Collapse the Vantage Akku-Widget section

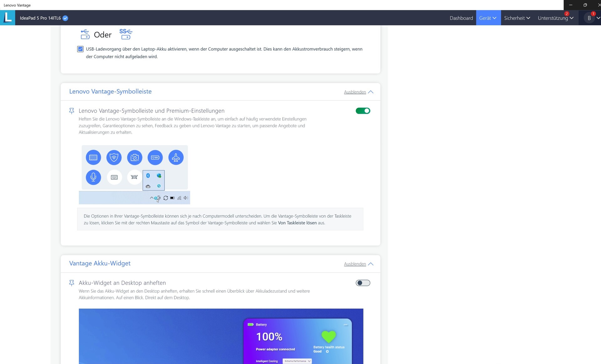click(x=358, y=264)
